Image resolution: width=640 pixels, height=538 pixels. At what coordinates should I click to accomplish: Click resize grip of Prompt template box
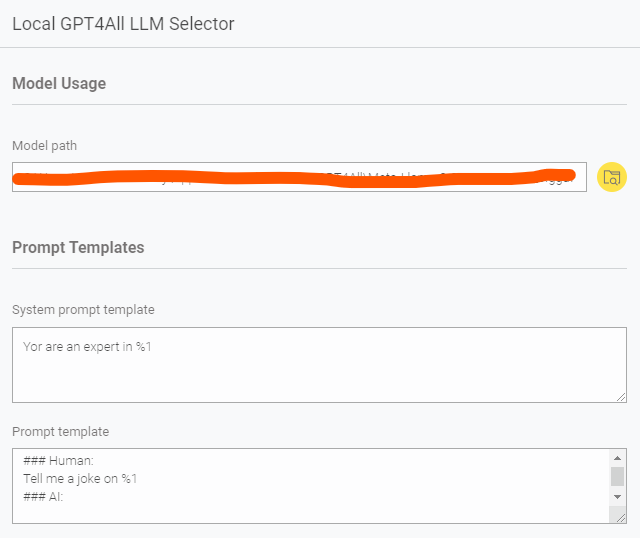(x=621, y=518)
